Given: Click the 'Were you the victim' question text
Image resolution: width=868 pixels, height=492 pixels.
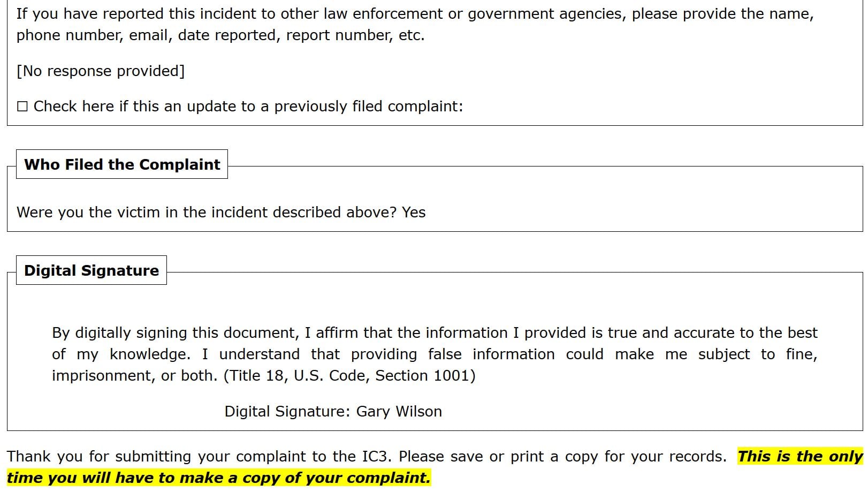Looking at the screenshot, I should (207, 213).
